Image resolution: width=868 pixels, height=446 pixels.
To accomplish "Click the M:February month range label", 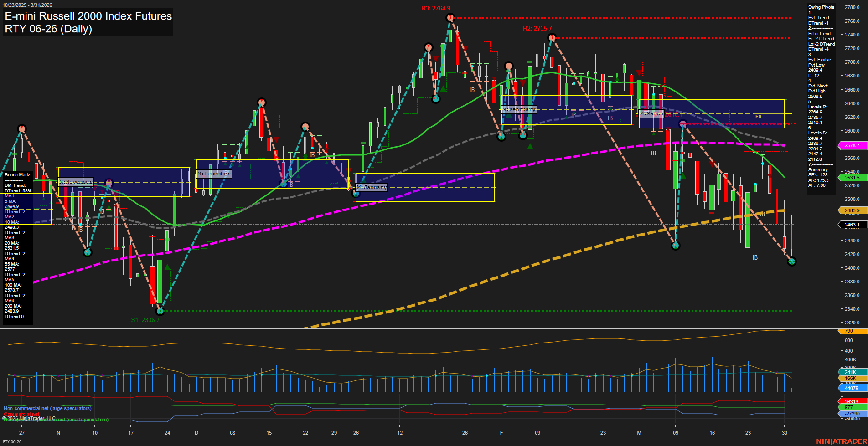I will (x=520, y=109).
